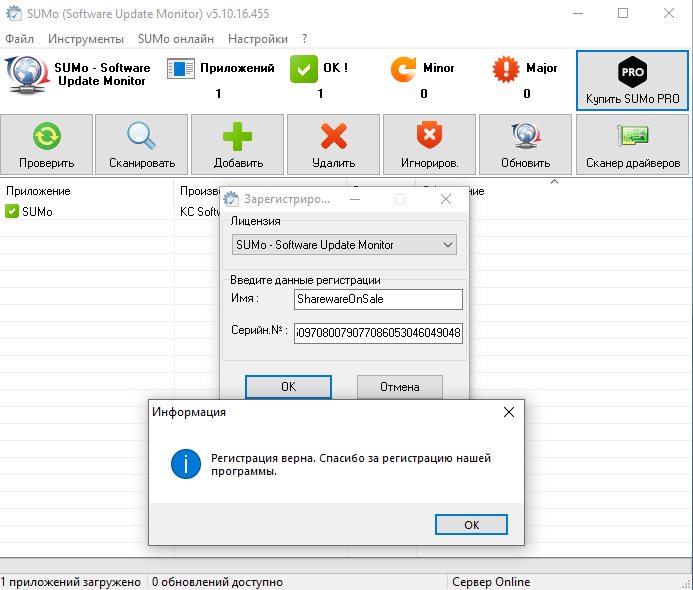This screenshot has height=590, width=693.
Task: Click the Проверить (check) toolbar button
Action: 46,145
